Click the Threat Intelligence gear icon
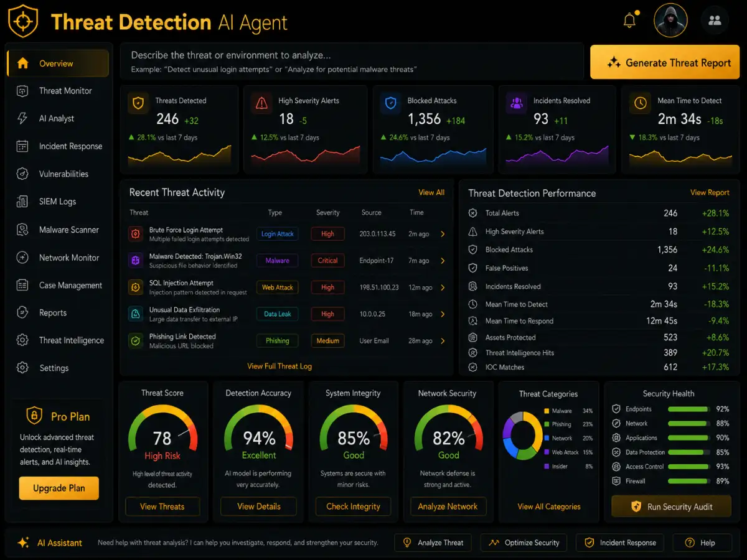The width and height of the screenshot is (747, 560). pos(22,340)
